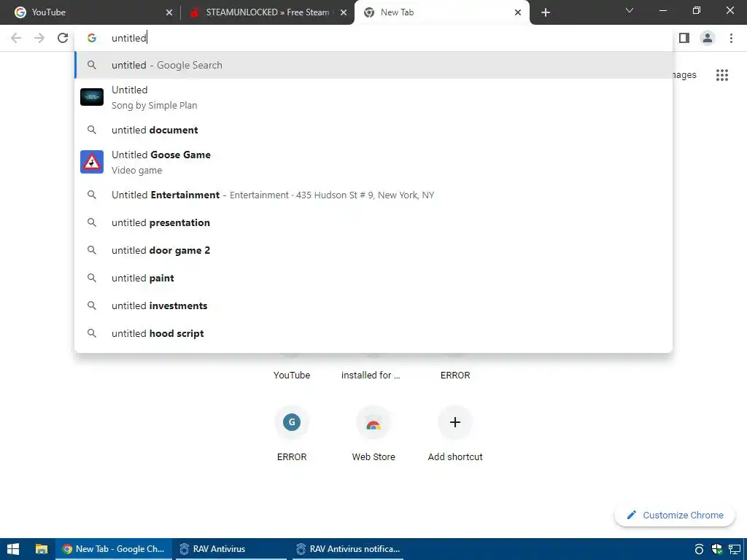
Task: Click the Customize Chrome button
Action: 675,516
